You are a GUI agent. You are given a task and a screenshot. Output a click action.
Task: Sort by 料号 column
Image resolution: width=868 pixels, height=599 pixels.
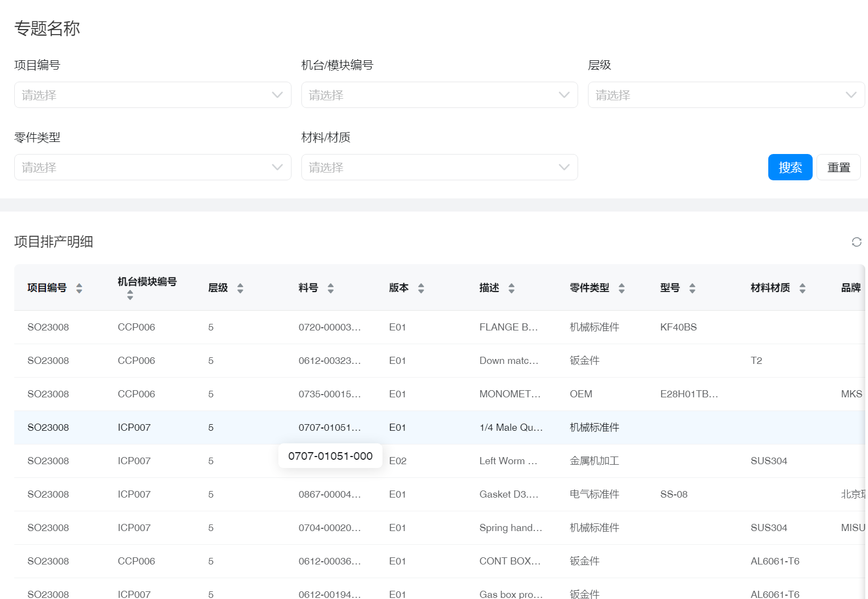(330, 288)
